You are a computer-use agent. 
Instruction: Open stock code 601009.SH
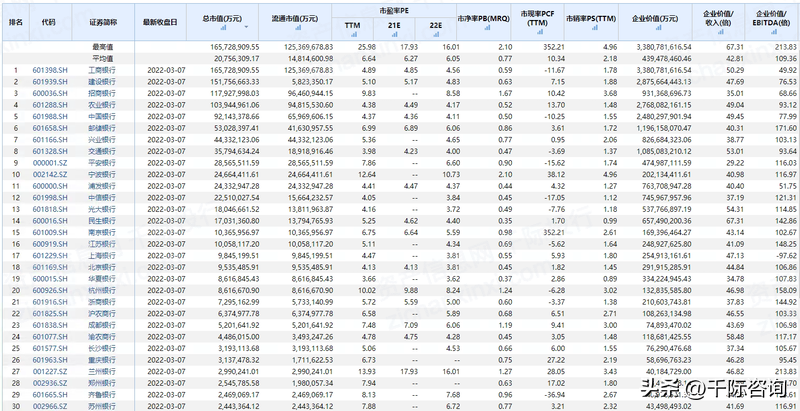(50, 232)
